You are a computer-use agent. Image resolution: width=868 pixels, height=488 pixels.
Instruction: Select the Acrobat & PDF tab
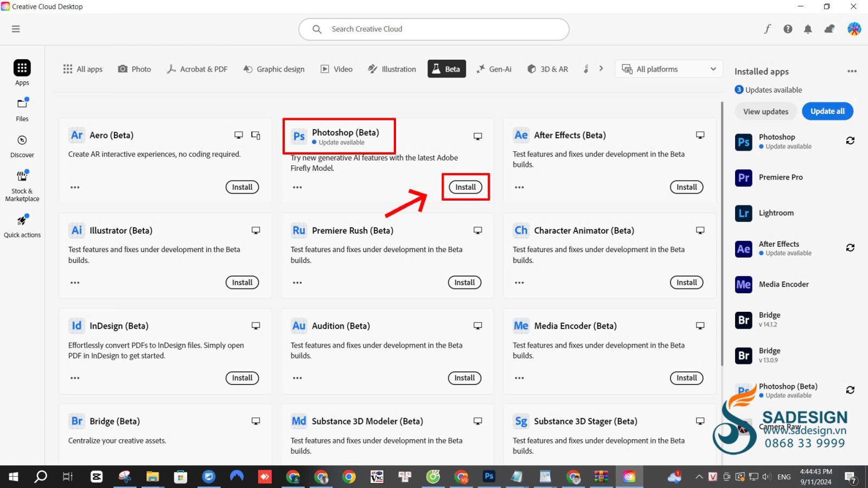tap(197, 69)
